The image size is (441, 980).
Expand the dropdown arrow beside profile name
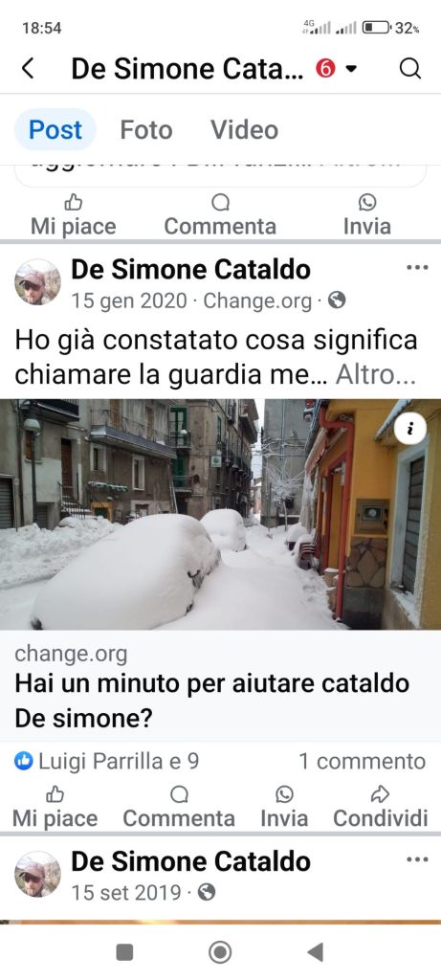(352, 68)
